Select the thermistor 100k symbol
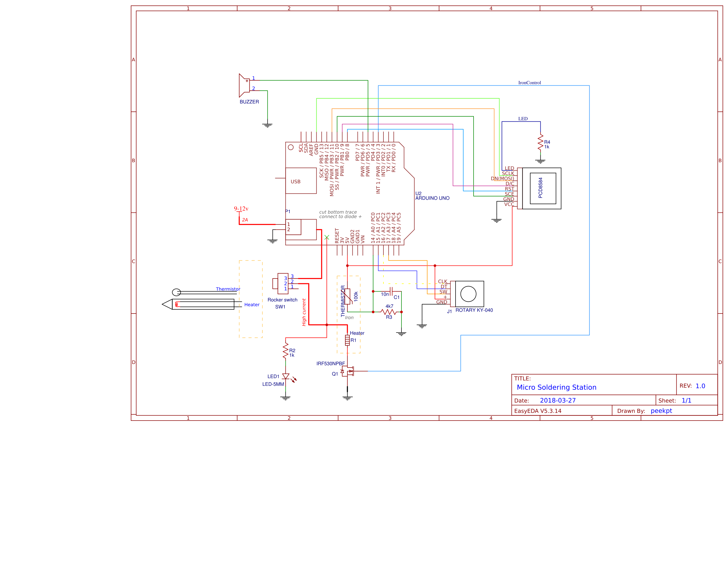This screenshot has width=728, height=567. tap(348, 296)
